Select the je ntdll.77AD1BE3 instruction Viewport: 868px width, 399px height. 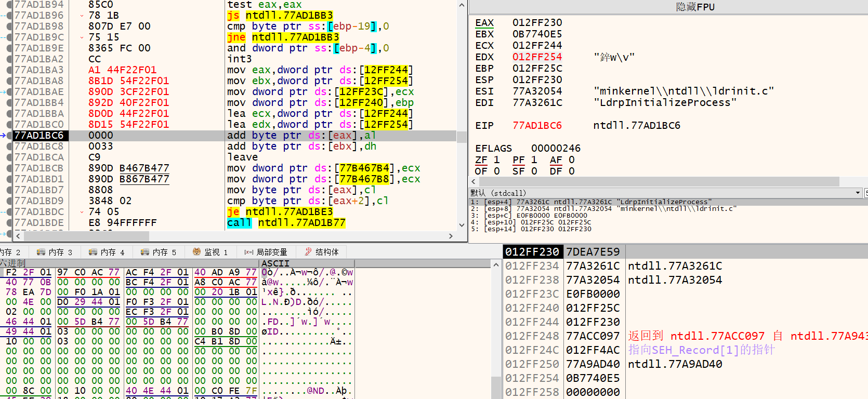coord(280,212)
